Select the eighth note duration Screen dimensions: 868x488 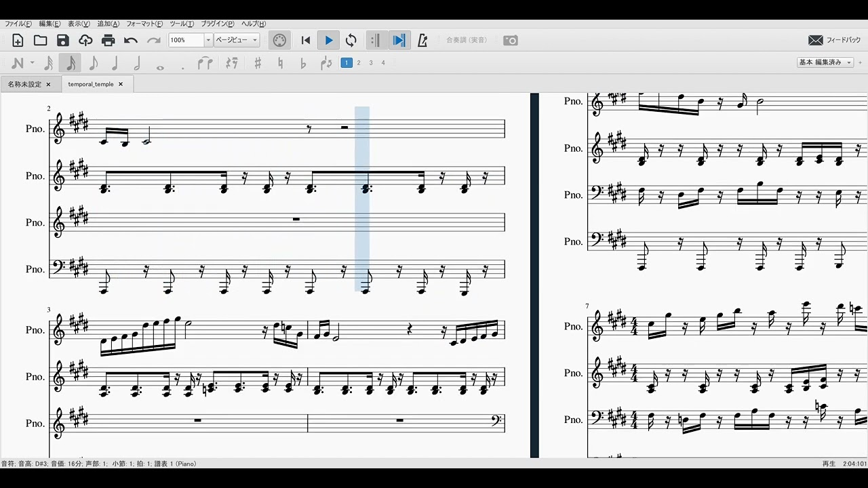tap(93, 64)
